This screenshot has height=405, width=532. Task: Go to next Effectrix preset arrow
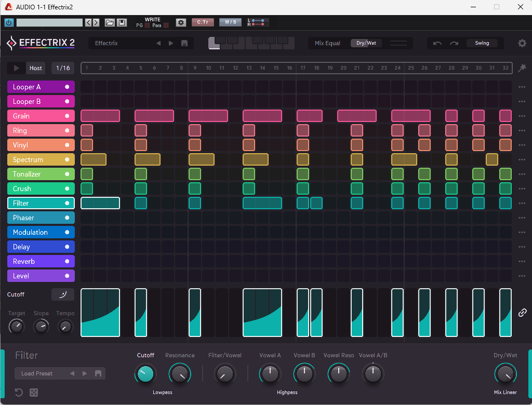pos(171,43)
